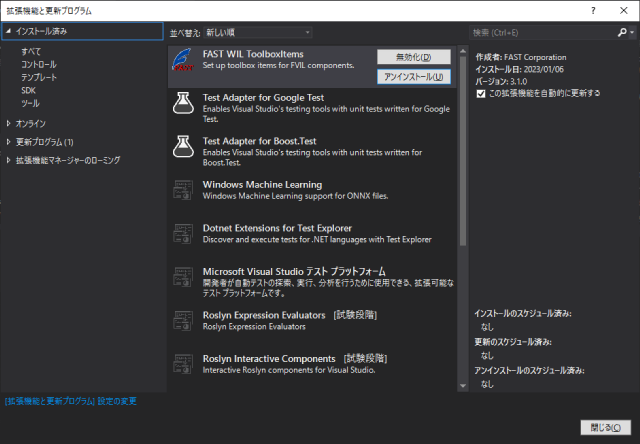640x444 pixels.
Task: Click the search magnifier icon
Action: pos(622,32)
